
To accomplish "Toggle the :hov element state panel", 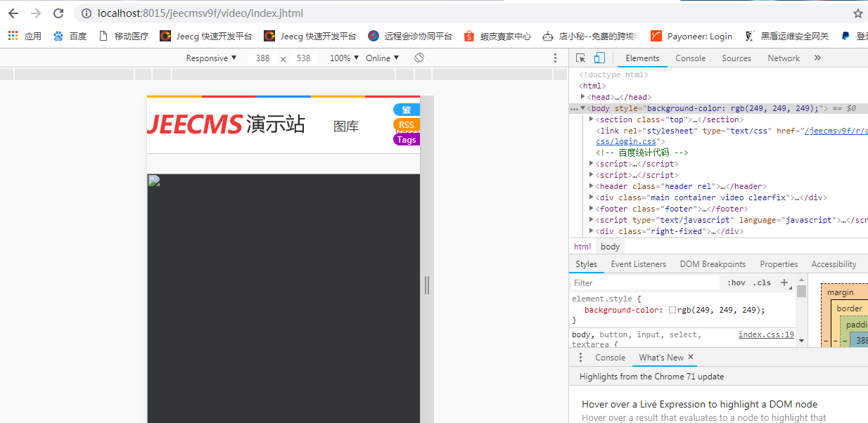I will 736,282.
